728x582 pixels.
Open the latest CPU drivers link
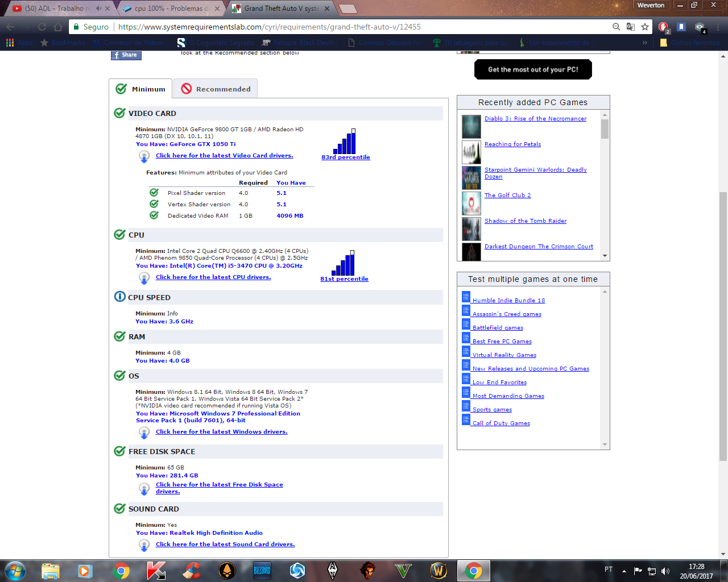(x=213, y=277)
